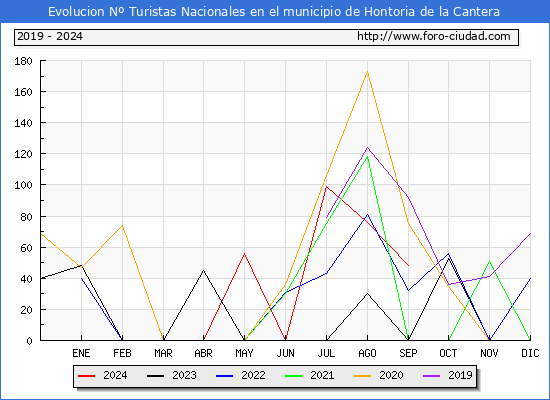
Task: Click the MAR month axis label
Action: click(x=163, y=353)
